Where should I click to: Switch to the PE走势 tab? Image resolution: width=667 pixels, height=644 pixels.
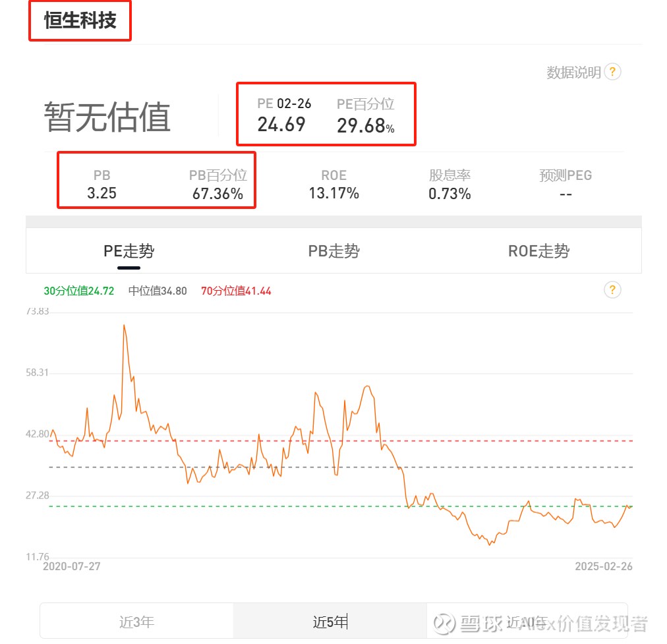tap(129, 251)
